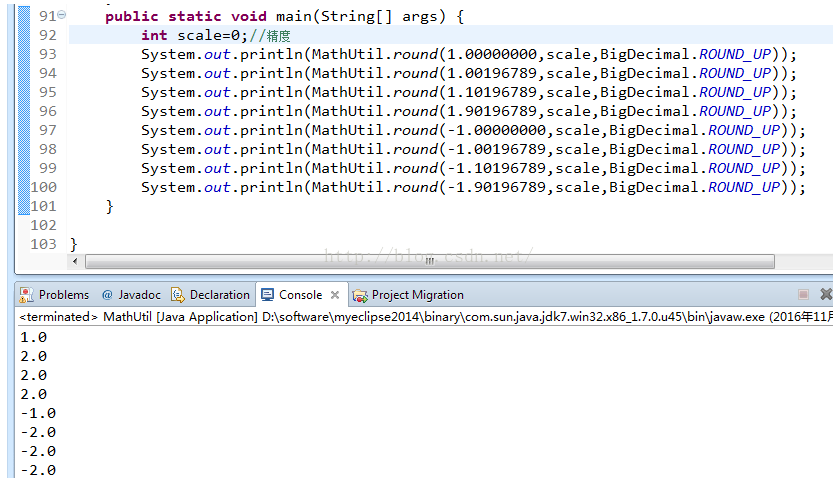839x478 pixels.
Task: Click the terminated MathUtil launch description
Action: 425,317
